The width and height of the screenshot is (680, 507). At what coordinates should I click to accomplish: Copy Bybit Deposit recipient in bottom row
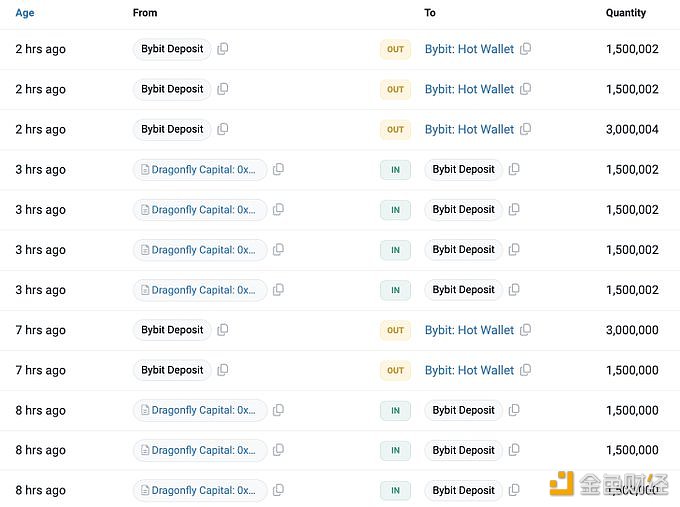514,490
